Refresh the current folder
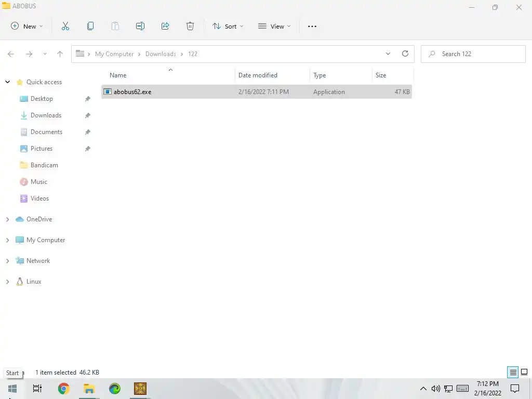The width and height of the screenshot is (532, 399). (405, 54)
